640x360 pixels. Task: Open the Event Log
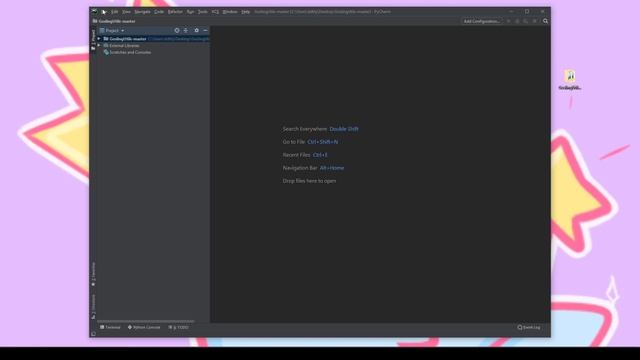click(529, 327)
